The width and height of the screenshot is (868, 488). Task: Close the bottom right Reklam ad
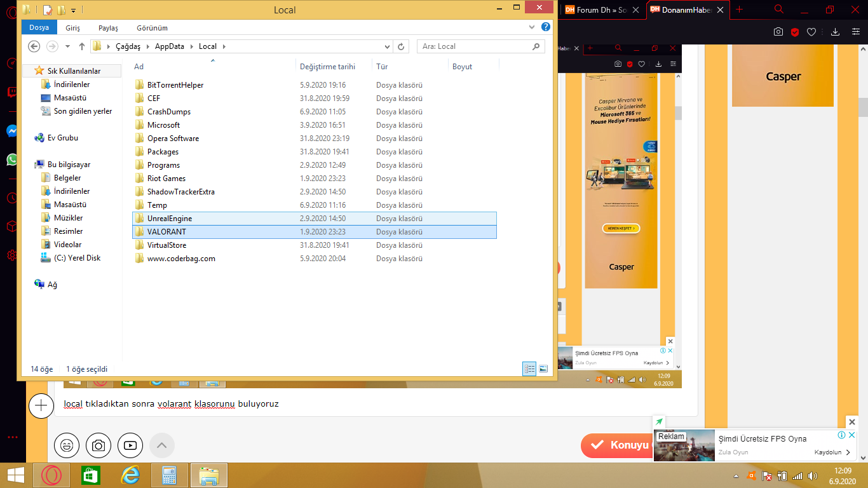[852, 422]
